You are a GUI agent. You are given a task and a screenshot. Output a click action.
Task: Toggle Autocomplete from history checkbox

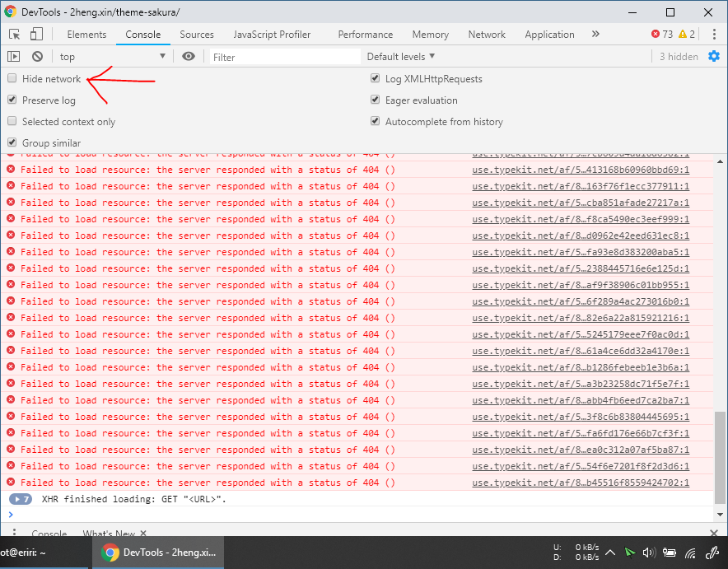pyautogui.click(x=376, y=121)
